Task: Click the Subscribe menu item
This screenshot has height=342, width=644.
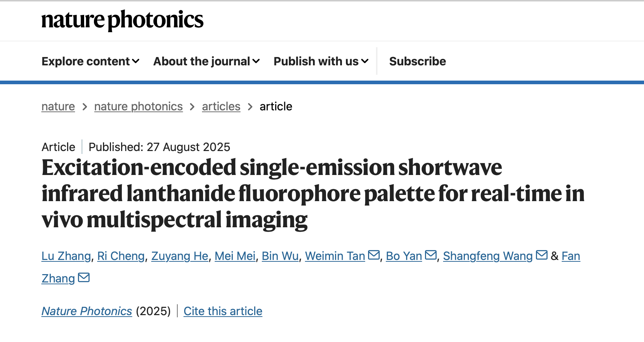Action: 417,61
